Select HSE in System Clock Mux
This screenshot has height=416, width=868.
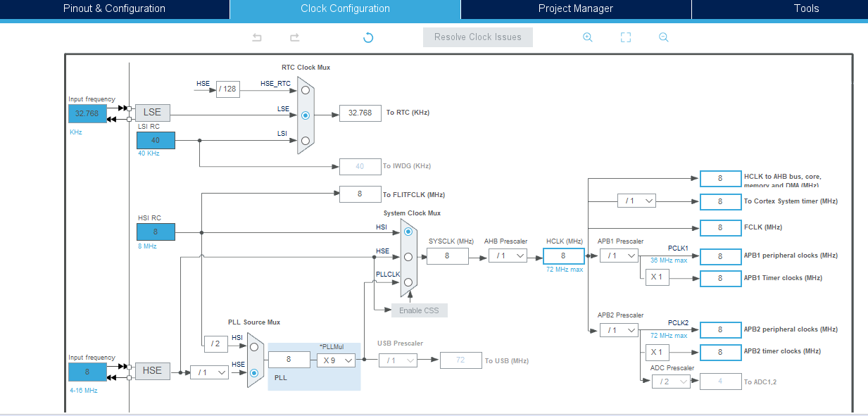408,257
